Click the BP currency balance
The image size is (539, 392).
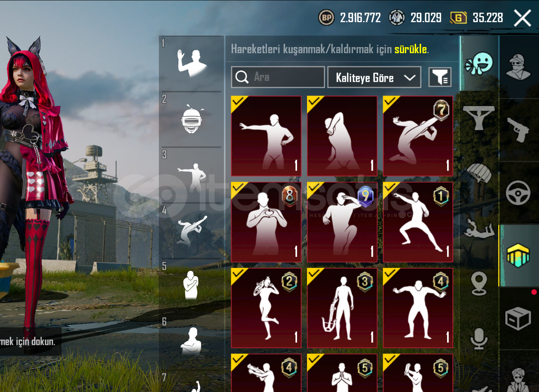pos(350,18)
